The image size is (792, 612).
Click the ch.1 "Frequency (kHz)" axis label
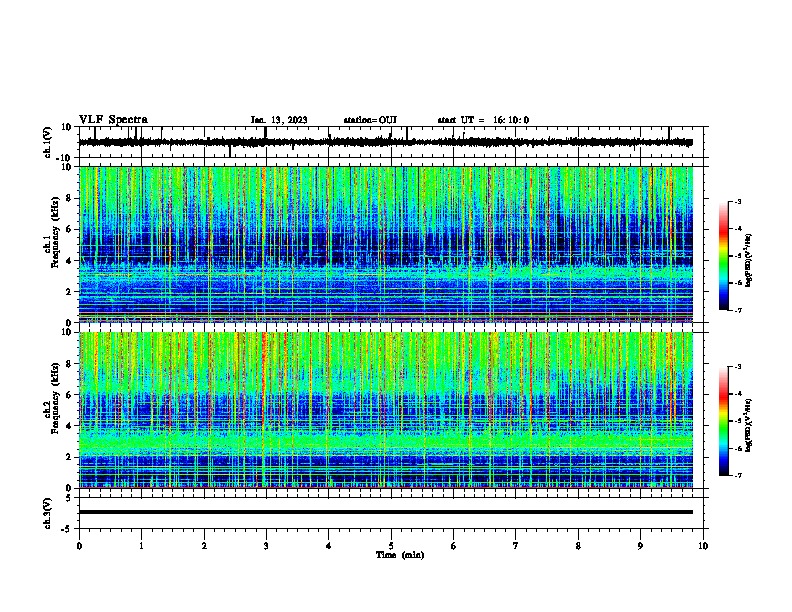coord(54,232)
